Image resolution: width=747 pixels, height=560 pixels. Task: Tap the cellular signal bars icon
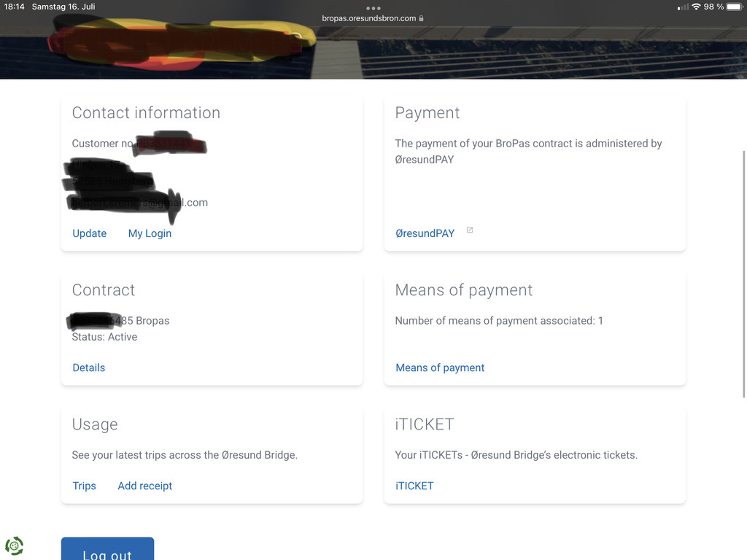(x=683, y=7)
